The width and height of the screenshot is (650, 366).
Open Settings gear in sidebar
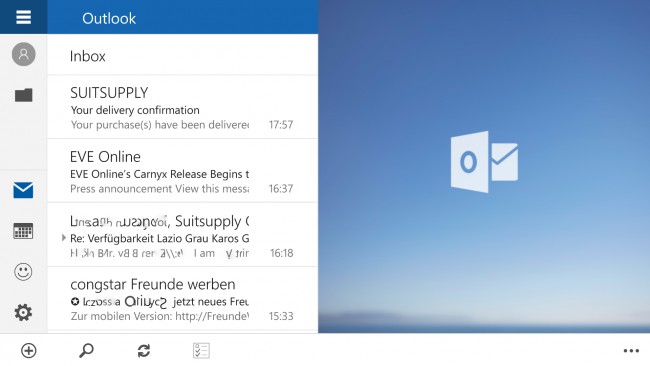(23, 313)
